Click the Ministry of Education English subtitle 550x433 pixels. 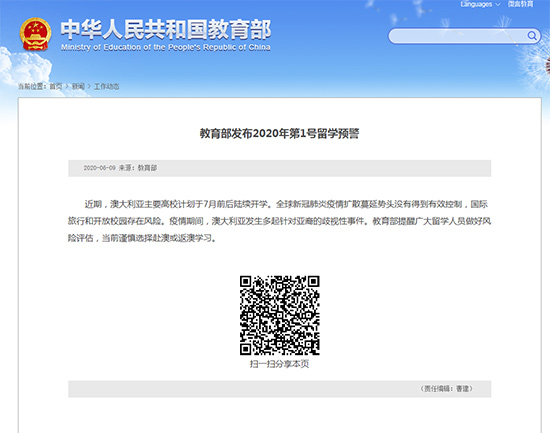click(166, 47)
